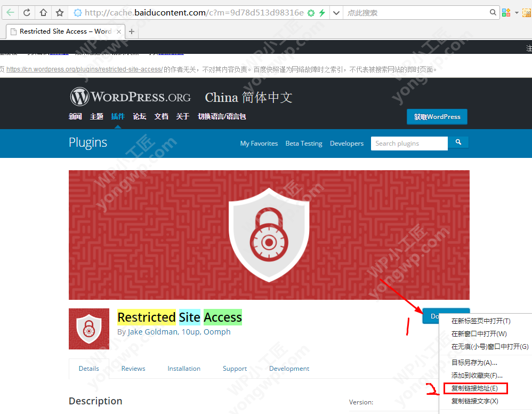Screen dimensions: 532x414
Task: Go to browser home page icon
Action: click(43, 13)
